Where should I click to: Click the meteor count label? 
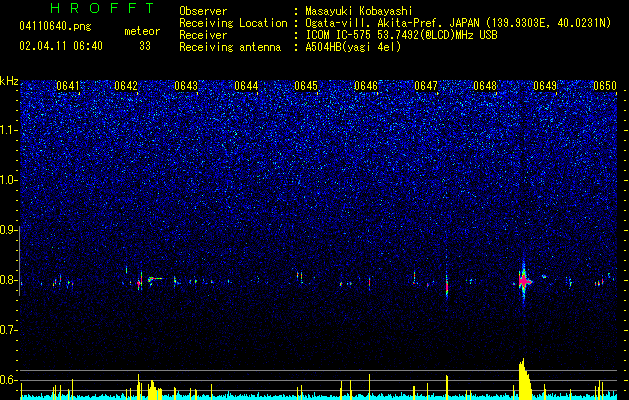(142, 31)
